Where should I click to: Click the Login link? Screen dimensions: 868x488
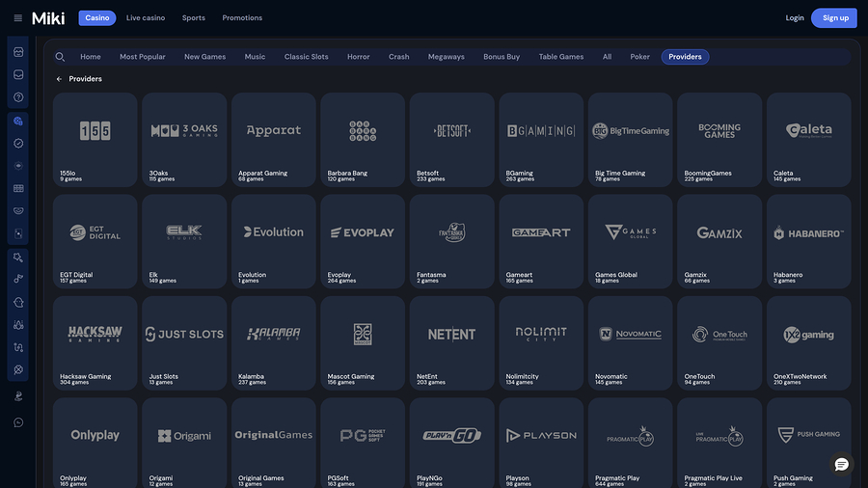click(795, 17)
